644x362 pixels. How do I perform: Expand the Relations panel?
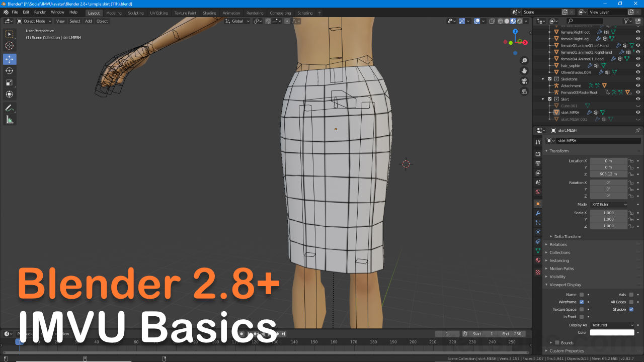[x=558, y=244]
